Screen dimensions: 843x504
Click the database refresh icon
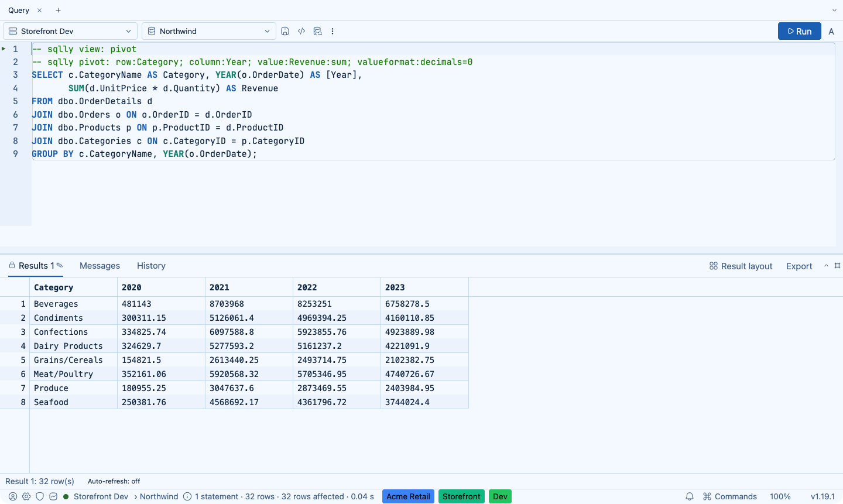[317, 31]
